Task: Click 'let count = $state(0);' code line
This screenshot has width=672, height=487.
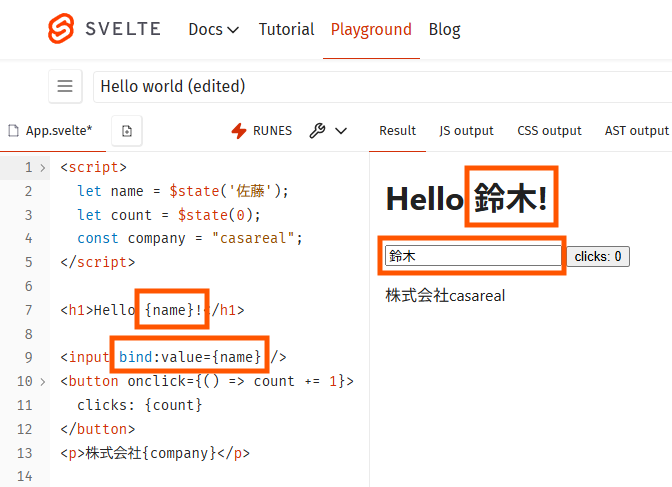Action: point(169,215)
